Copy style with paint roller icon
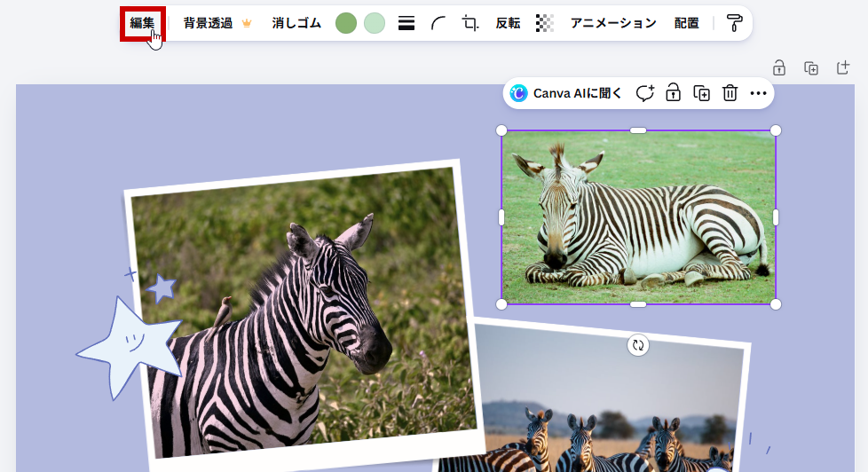Viewport: 868px width, 472px height. 734,23
